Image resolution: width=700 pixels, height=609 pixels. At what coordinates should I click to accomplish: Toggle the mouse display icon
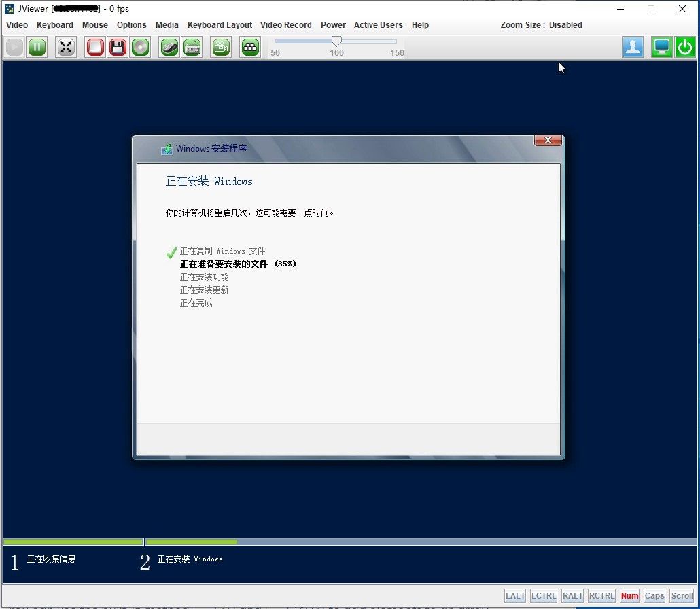169,48
